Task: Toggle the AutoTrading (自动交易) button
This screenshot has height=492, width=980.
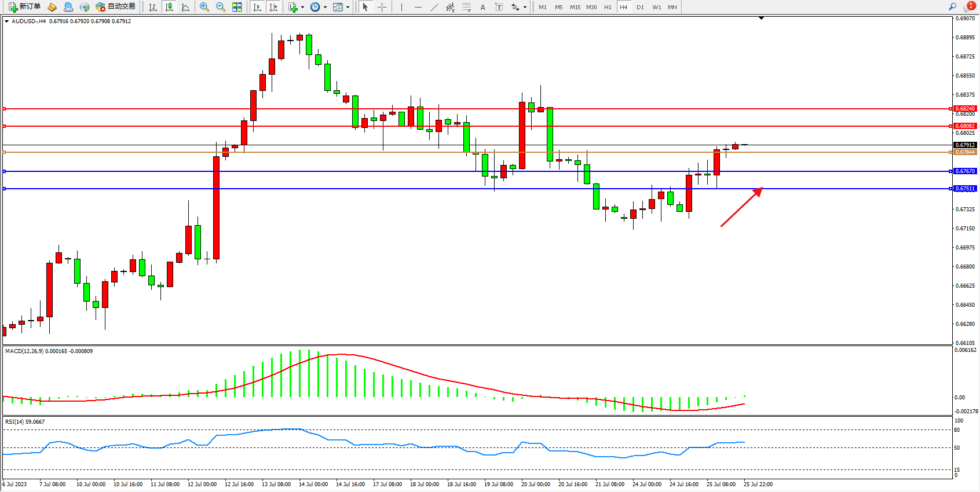Action: 115,7
